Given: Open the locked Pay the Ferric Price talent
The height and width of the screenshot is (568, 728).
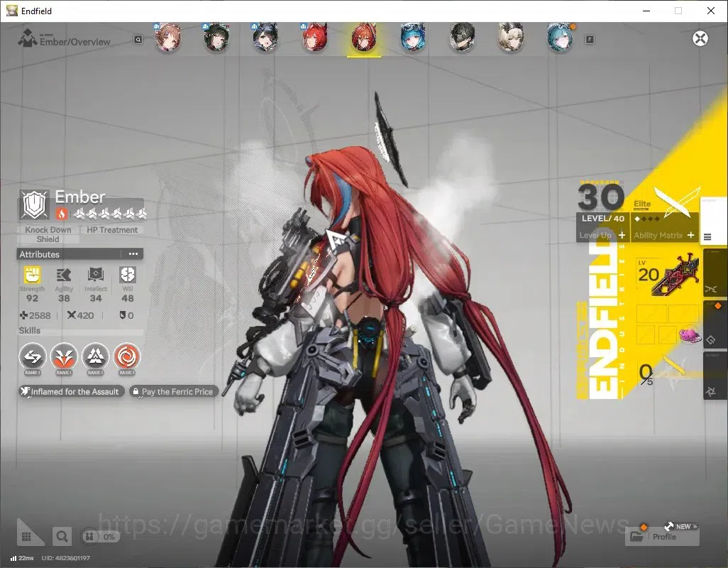Looking at the screenshot, I should click(x=174, y=391).
